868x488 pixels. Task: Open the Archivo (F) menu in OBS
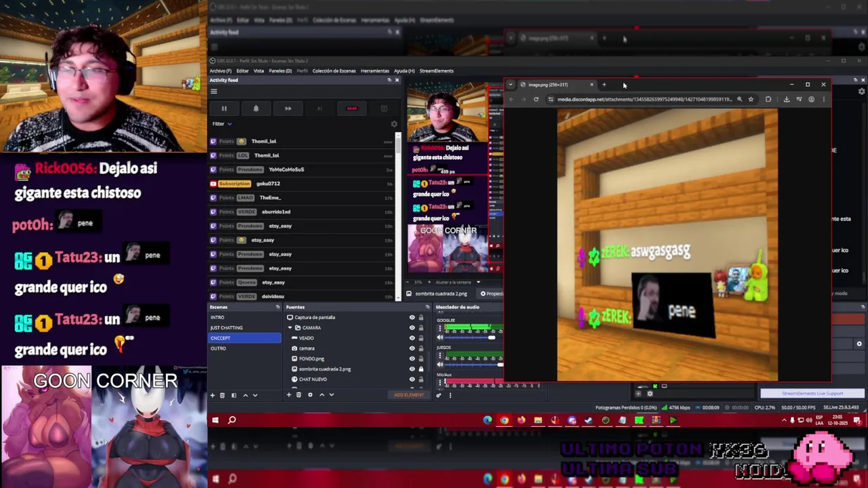click(220, 70)
